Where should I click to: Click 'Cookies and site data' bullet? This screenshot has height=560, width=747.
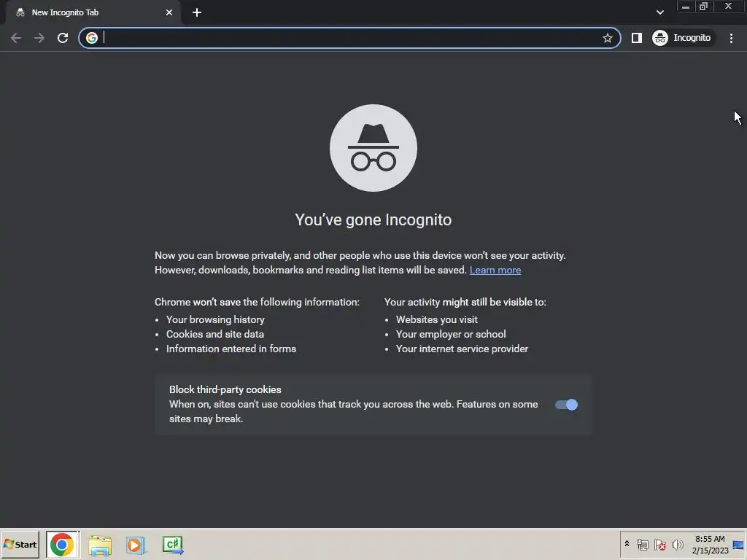[x=215, y=334]
